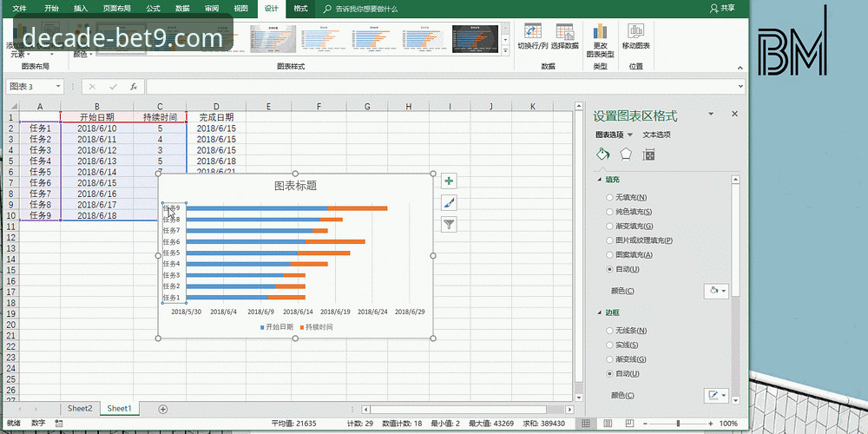This screenshot has height=434, width=868.
Task: Select Fill & Line paint bucket icon in pane
Action: [603, 155]
